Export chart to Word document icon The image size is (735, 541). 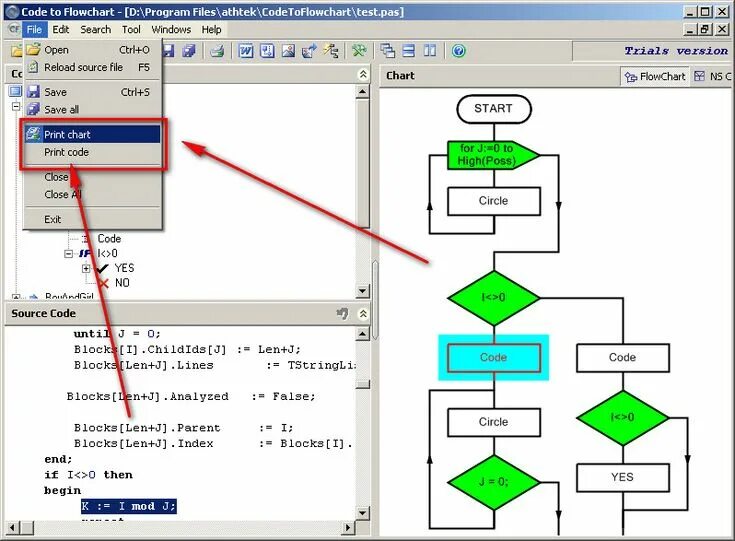tap(246, 51)
